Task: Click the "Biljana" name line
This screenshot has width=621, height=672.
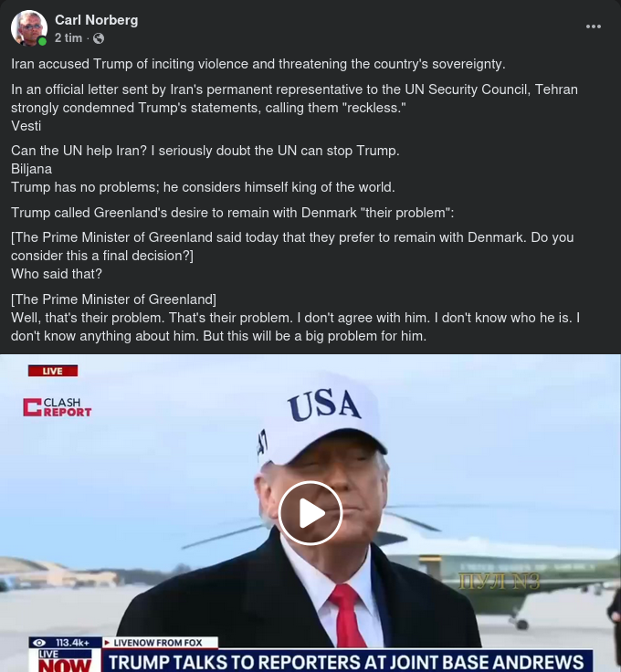Action: pyautogui.click(x=31, y=169)
